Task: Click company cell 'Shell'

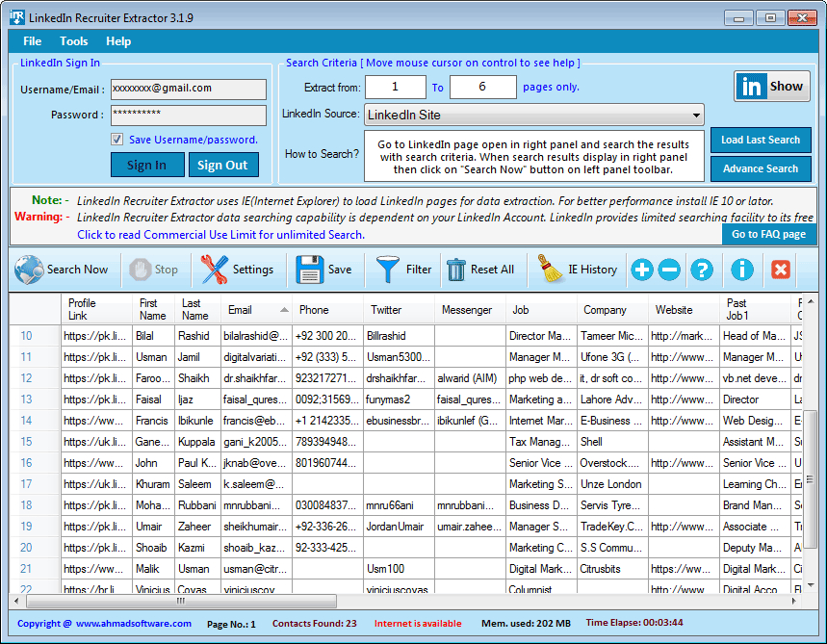Action: [612, 442]
